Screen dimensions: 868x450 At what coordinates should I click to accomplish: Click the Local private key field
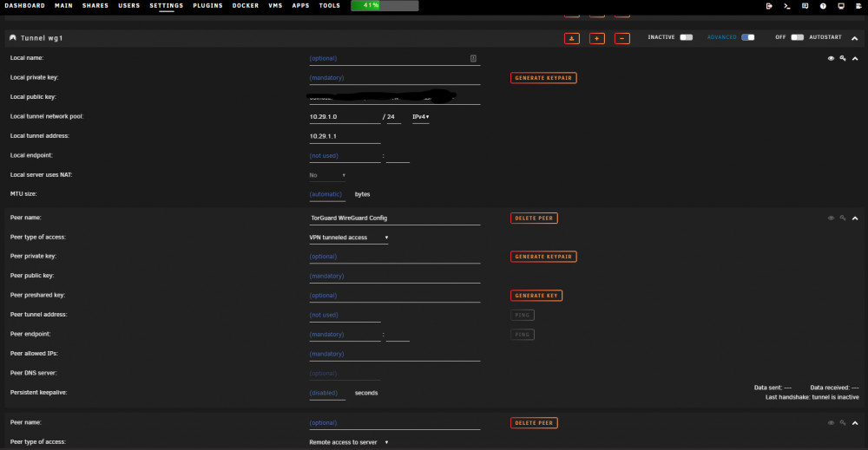click(x=395, y=78)
